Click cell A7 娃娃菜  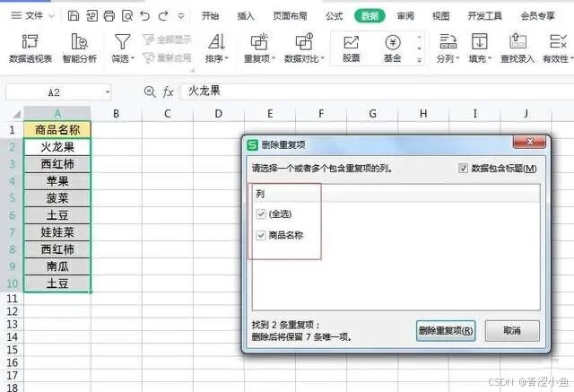(57, 232)
